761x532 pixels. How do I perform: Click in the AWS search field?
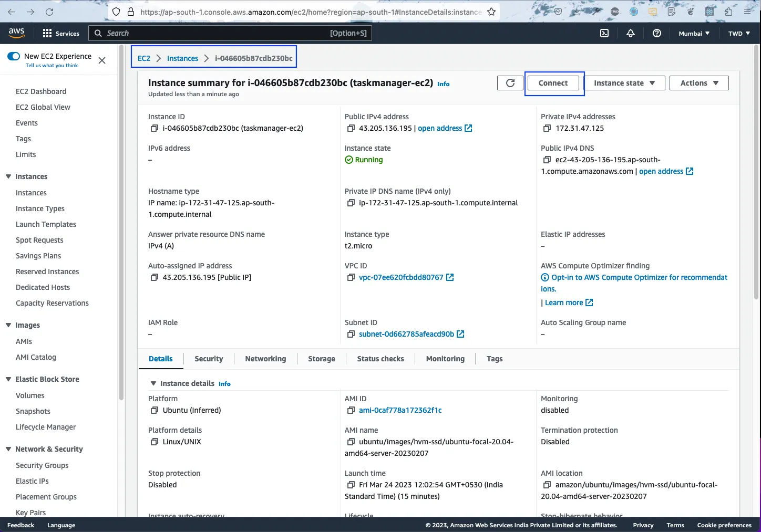[230, 33]
